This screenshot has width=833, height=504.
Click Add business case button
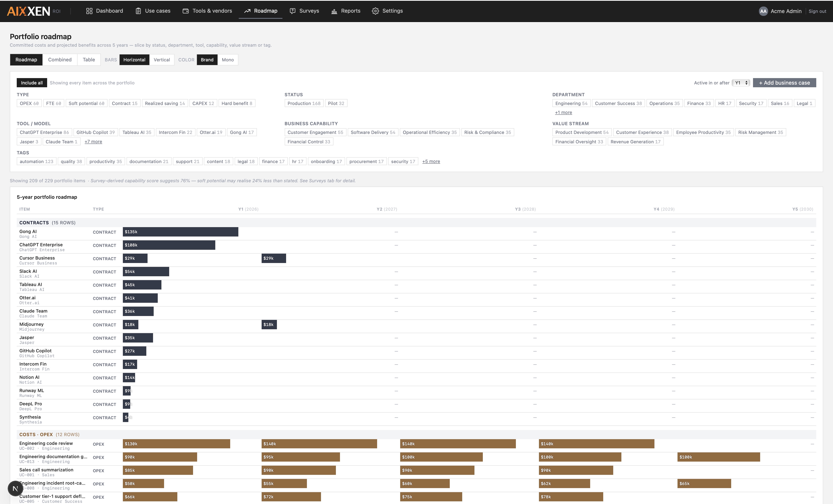(x=784, y=83)
